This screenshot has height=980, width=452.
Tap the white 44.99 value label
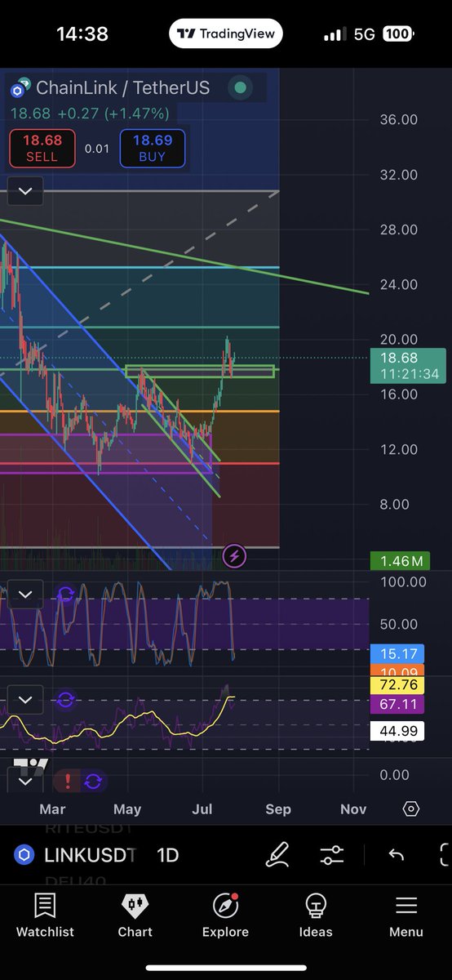pos(399,731)
